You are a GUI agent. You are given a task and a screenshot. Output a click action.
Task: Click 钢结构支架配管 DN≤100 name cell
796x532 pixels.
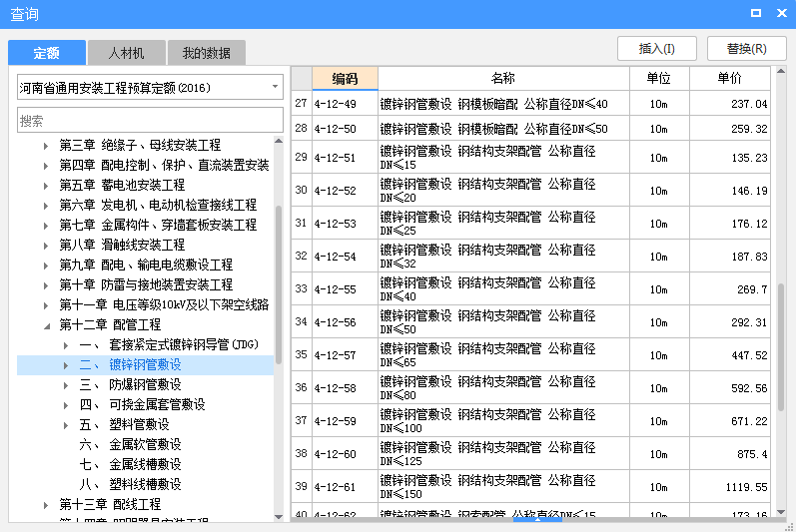pyautogui.click(x=503, y=421)
